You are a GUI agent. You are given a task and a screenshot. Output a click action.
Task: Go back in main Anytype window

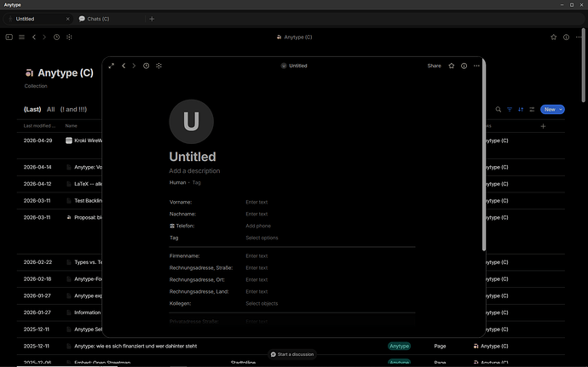(34, 37)
